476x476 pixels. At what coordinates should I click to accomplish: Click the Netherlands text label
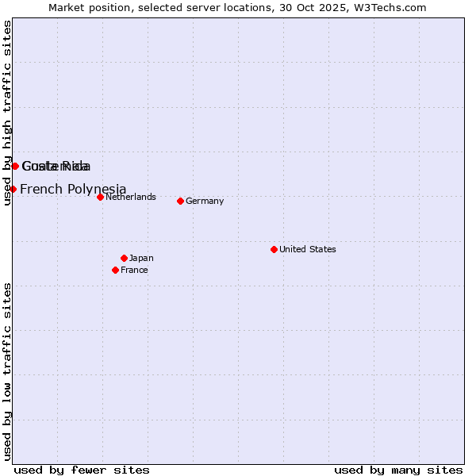click(x=130, y=197)
